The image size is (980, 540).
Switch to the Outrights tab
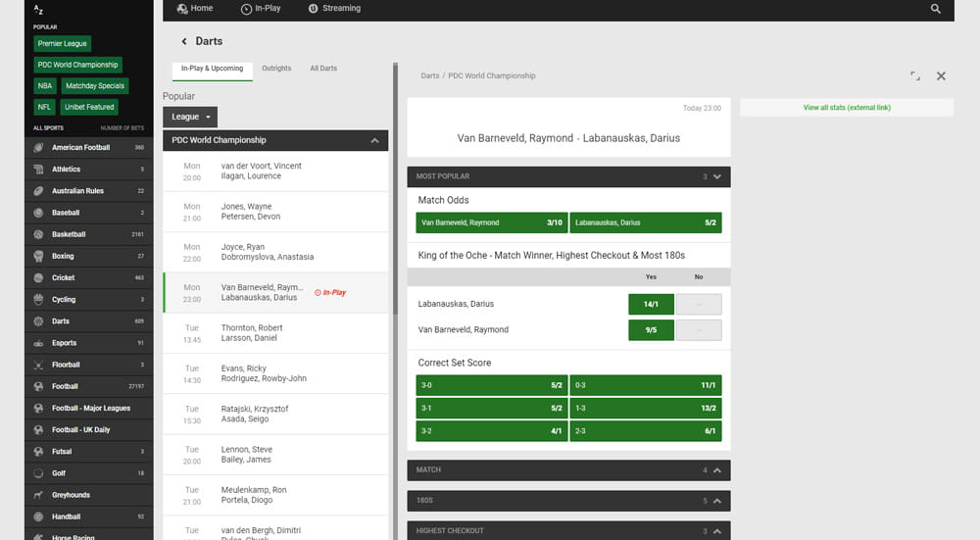(x=276, y=69)
